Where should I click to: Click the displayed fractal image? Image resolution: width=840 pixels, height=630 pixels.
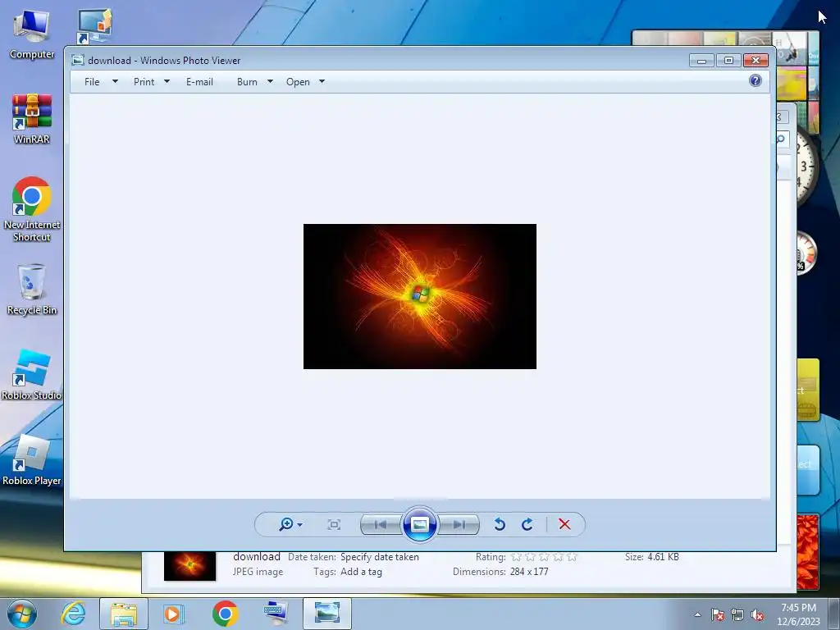(419, 296)
